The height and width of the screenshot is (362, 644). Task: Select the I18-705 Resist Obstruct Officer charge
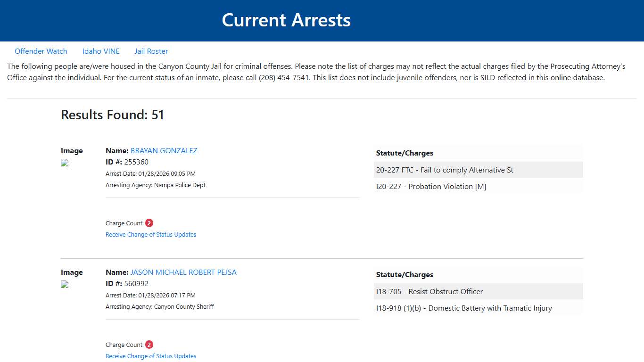[429, 291]
